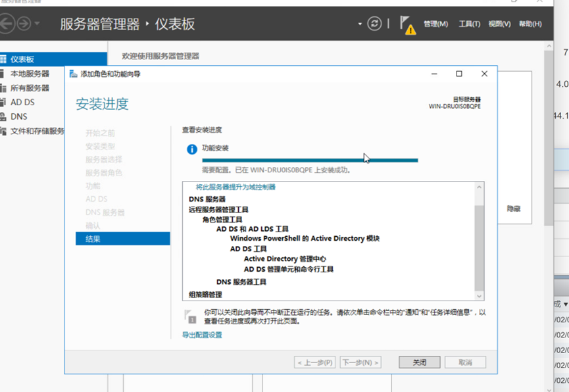Image resolution: width=569 pixels, height=392 pixels.
Task: Click the wizard title bar icon
Action: [x=73, y=74]
